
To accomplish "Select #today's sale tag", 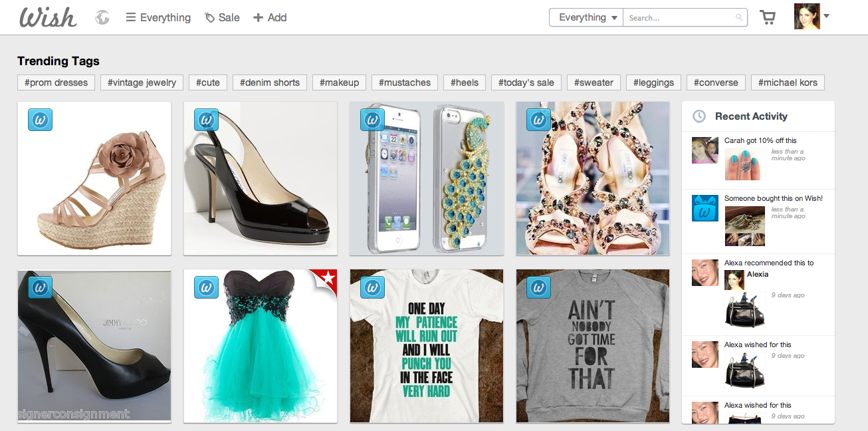I will point(526,82).
